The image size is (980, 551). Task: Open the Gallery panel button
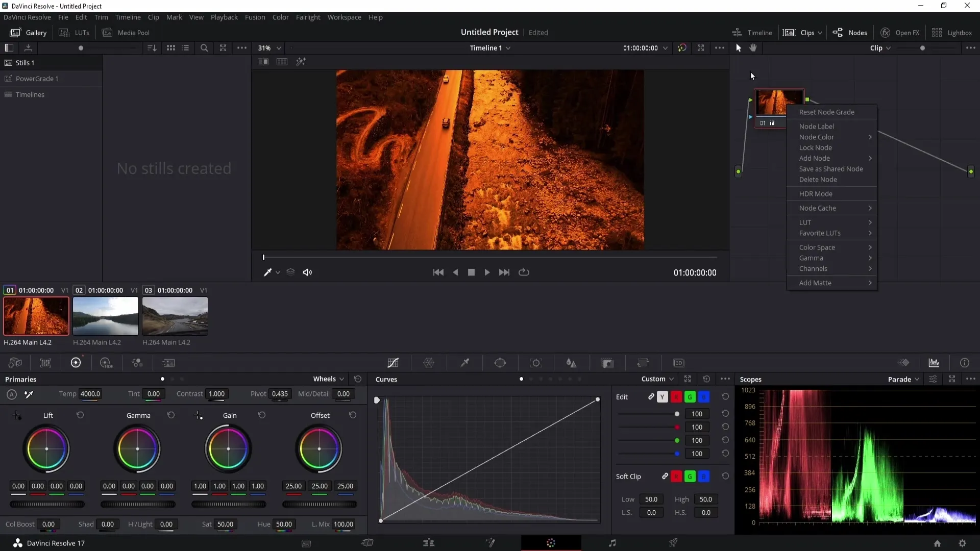click(29, 33)
